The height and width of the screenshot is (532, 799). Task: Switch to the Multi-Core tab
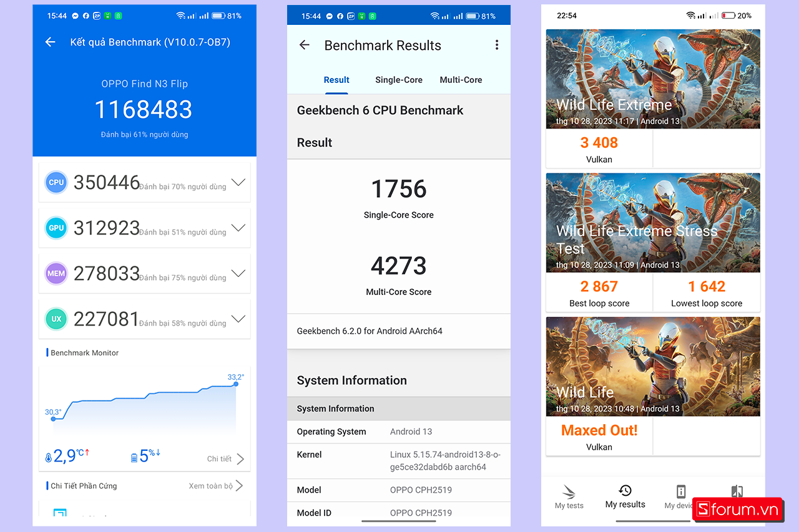tap(461, 80)
